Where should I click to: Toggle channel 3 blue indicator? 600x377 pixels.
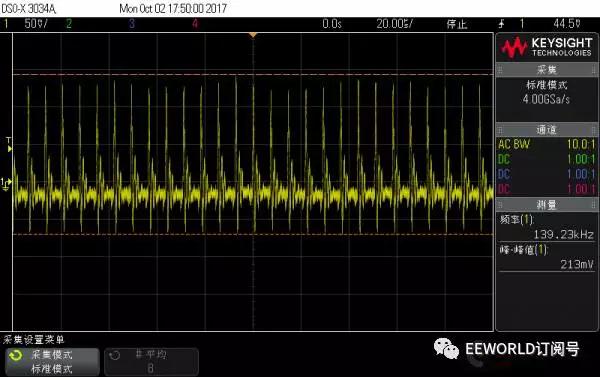tap(132, 24)
